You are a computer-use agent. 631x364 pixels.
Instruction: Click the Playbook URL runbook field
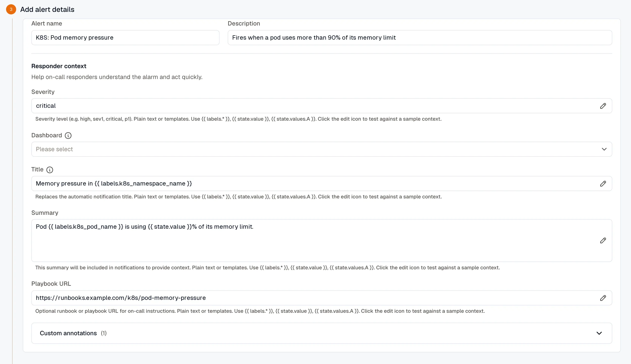tap(322, 298)
